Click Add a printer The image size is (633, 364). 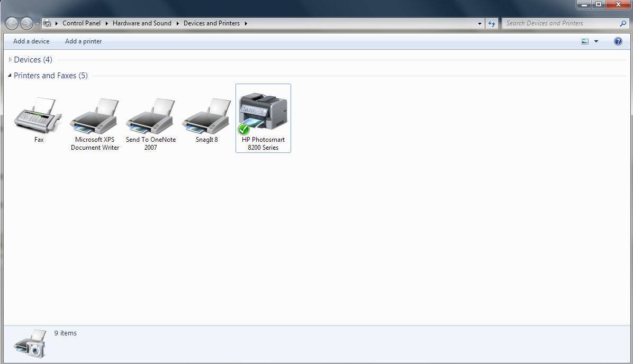click(83, 41)
